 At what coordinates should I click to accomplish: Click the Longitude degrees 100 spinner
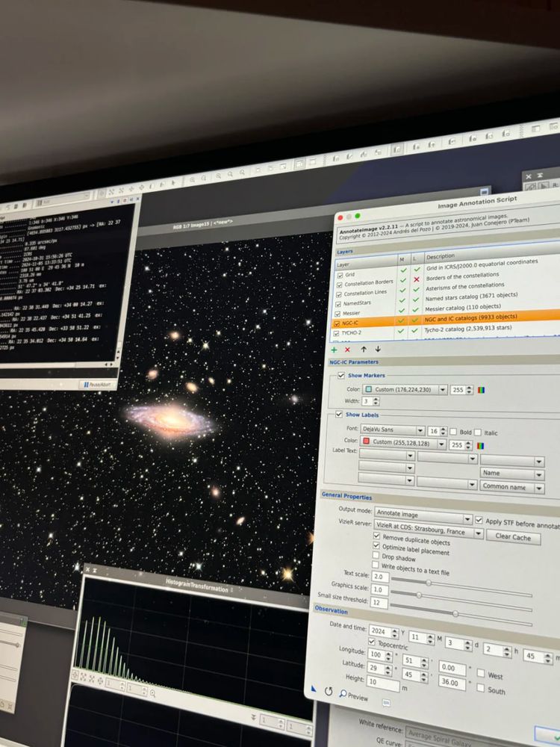381,655
